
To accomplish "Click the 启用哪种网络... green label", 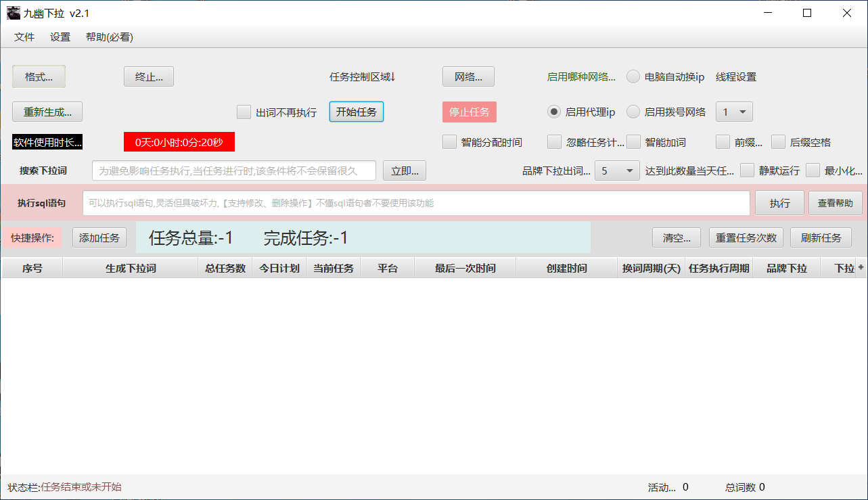I will [x=581, y=76].
